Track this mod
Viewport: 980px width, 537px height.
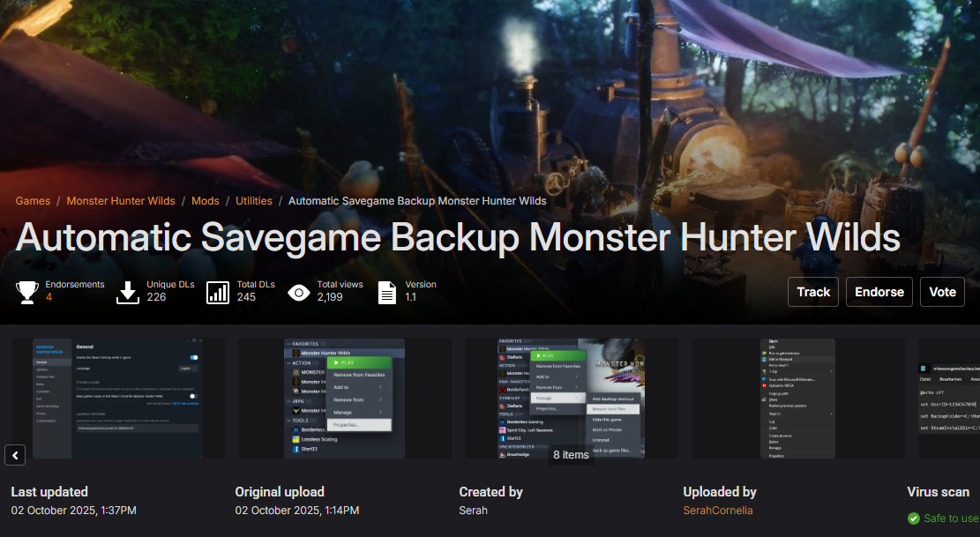(813, 292)
